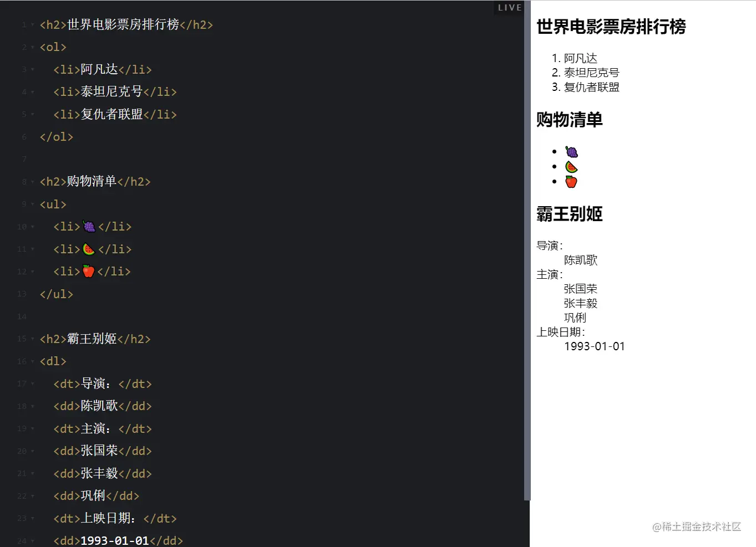Click the apple emoji in the preview list
Image resolution: width=756 pixels, height=547 pixels.
(x=571, y=182)
